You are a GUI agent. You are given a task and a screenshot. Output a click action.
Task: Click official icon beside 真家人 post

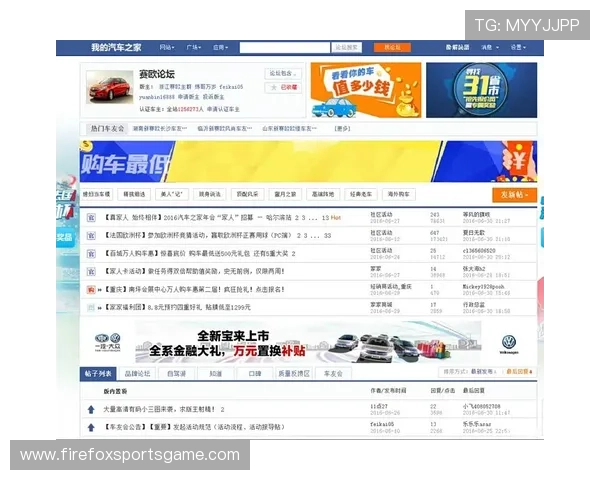tap(91, 218)
